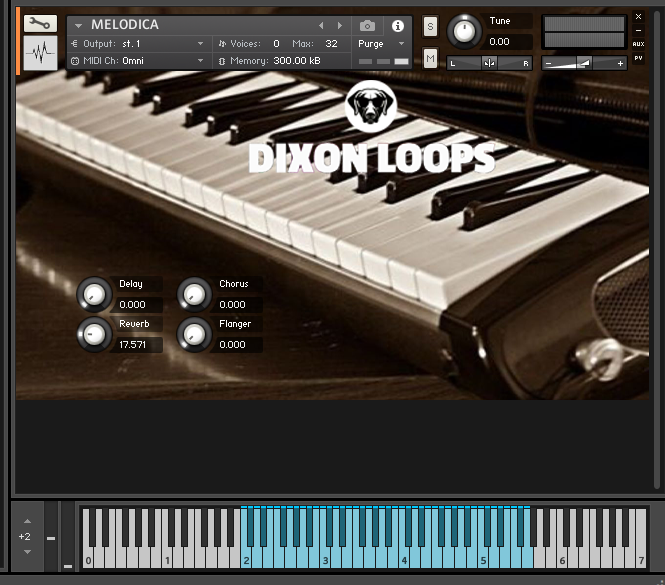This screenshot has width=665, height=585.
Task: Take a snapshot with the camera icon
Action: [x=367, y=25]
